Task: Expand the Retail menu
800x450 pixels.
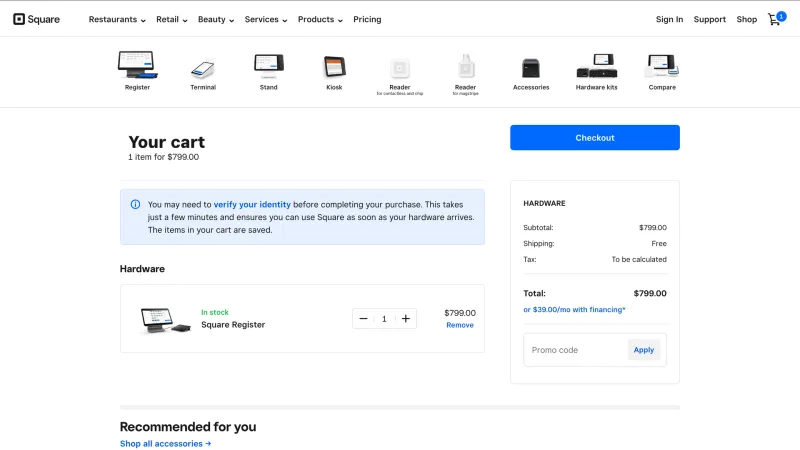Action: (x=171, y=19)
